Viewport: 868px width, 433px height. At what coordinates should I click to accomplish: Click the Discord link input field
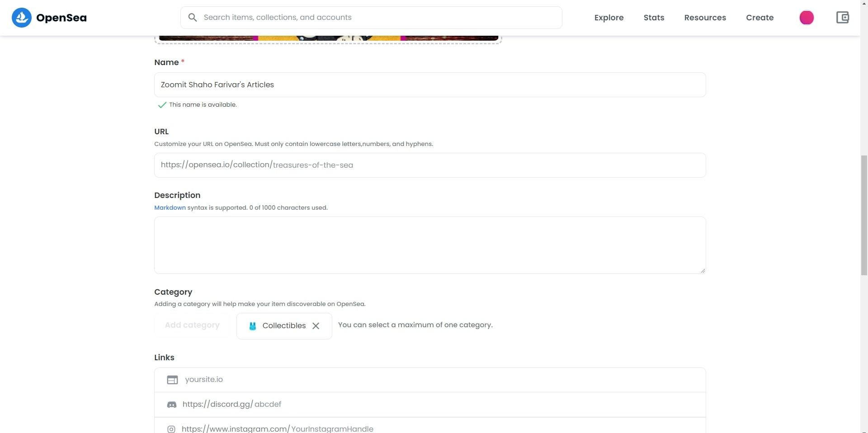click(430, 405)
